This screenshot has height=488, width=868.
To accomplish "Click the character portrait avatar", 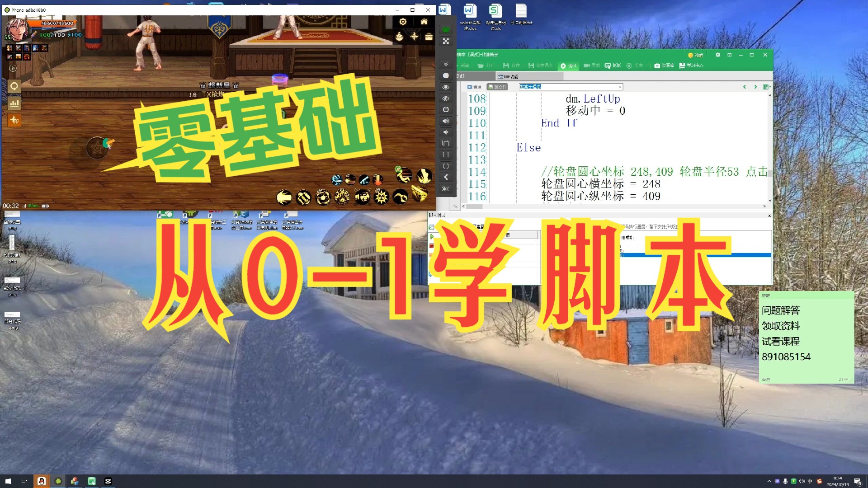I will tap(16, 29).
